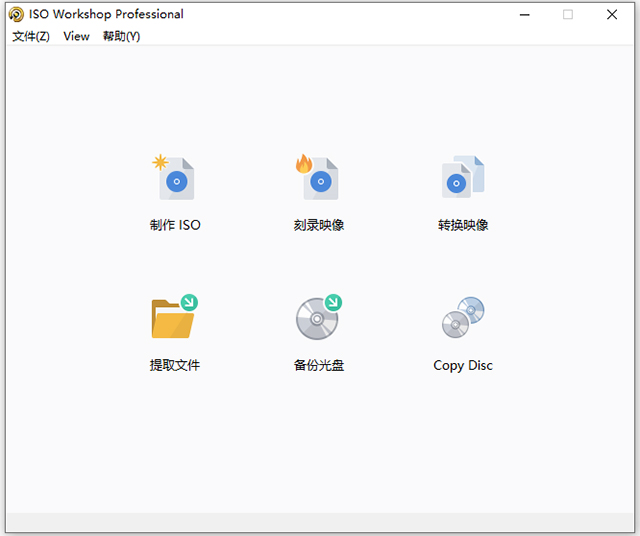Launch the 刻录映像 burn image icon
The width and height of the screenshot is (640, 536).
tap(318, 177)
